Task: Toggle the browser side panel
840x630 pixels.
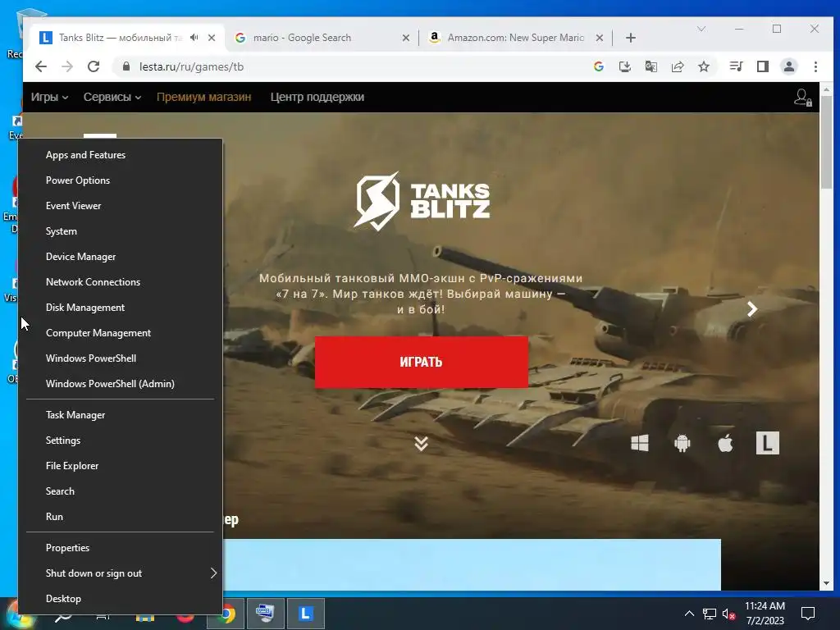Action: point(762,66)
